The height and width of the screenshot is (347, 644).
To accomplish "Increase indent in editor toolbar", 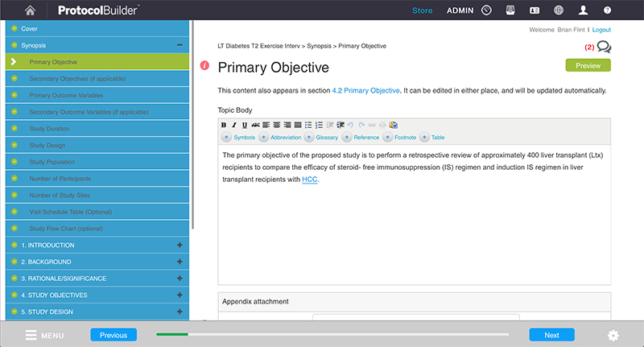I will [341, 125].
